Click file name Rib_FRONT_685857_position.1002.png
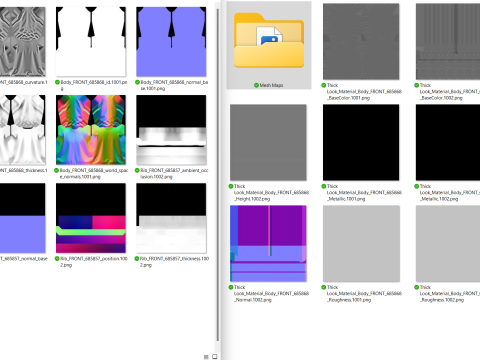This screenshot has height=360, width=480. (94, 262)
